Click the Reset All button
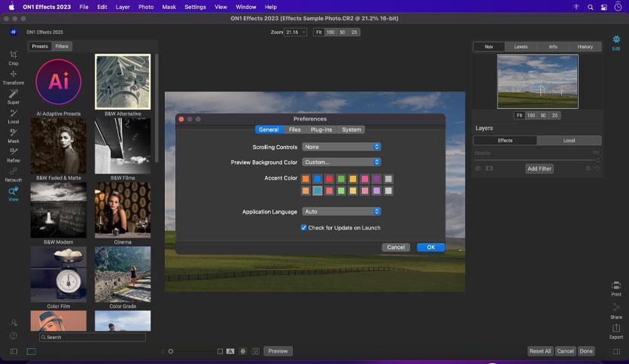The width and height of the screenshot is (629, 364). click(540, 350)
